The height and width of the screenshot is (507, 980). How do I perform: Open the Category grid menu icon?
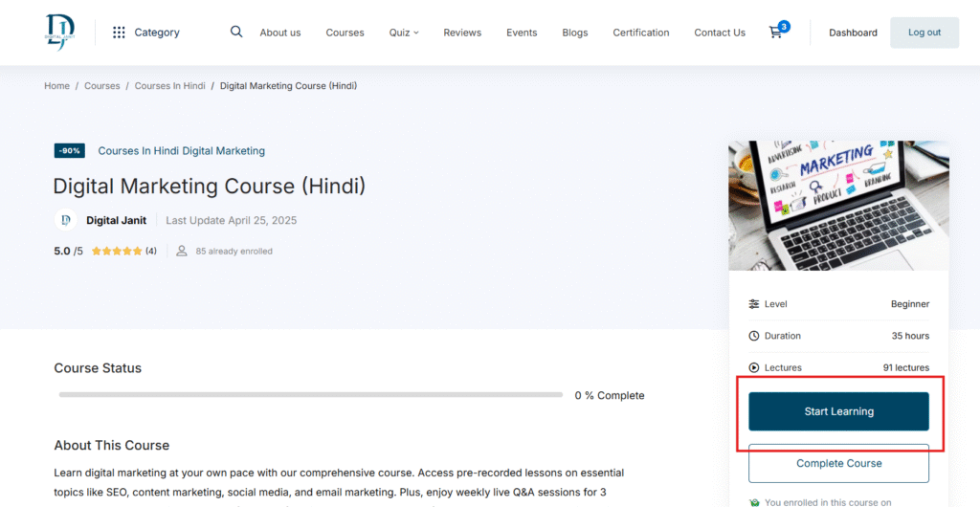[119, 33]
